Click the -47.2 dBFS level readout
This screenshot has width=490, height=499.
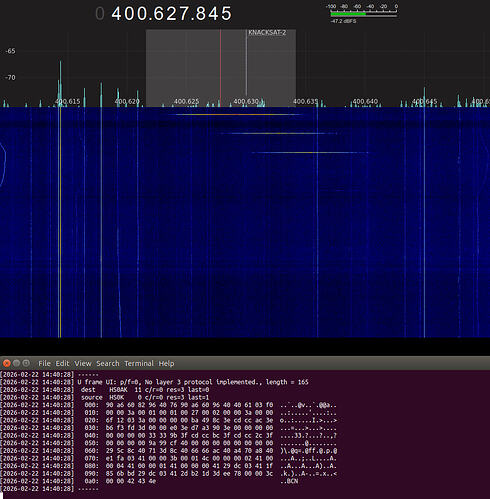(x=343, y=21)
